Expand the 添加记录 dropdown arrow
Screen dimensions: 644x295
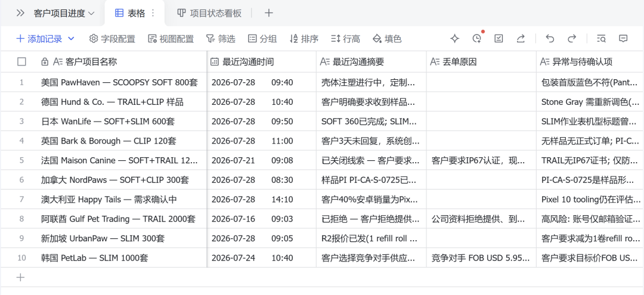[x=71, y=39]
